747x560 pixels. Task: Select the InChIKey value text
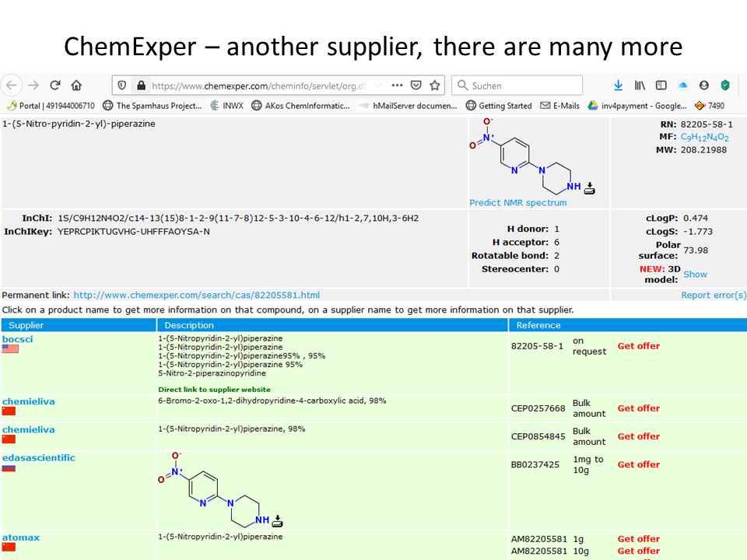[x=133, y=232]
